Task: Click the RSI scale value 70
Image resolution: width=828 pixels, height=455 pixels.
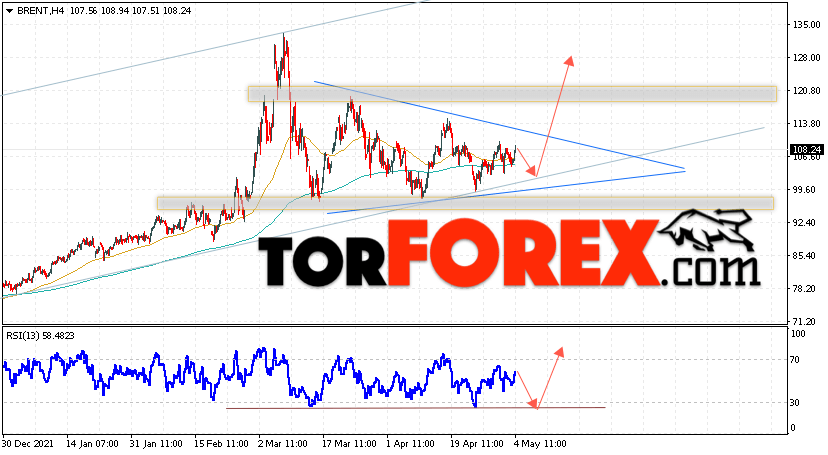Action: point(795,360)
